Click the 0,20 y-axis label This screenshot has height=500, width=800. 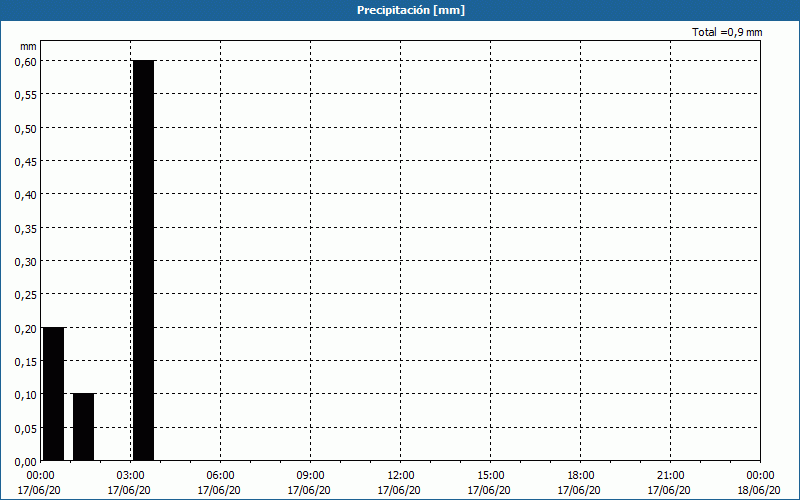[x=26, y=329]
